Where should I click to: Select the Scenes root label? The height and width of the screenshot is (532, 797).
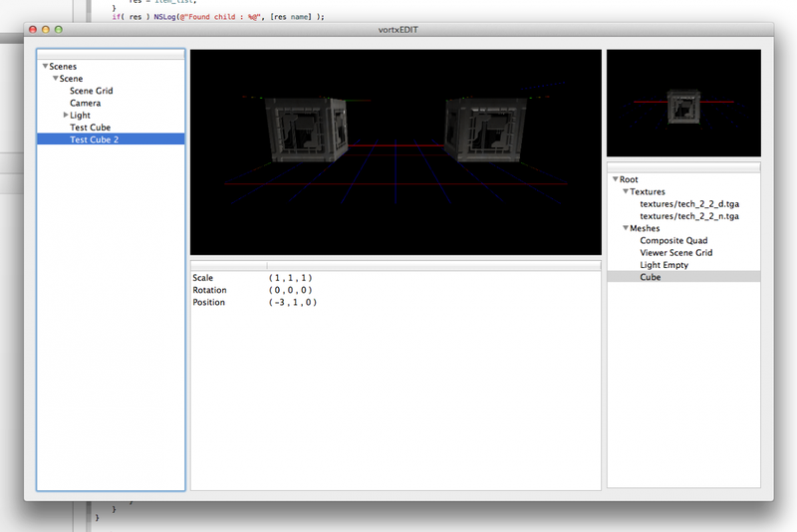click(63, 66)
